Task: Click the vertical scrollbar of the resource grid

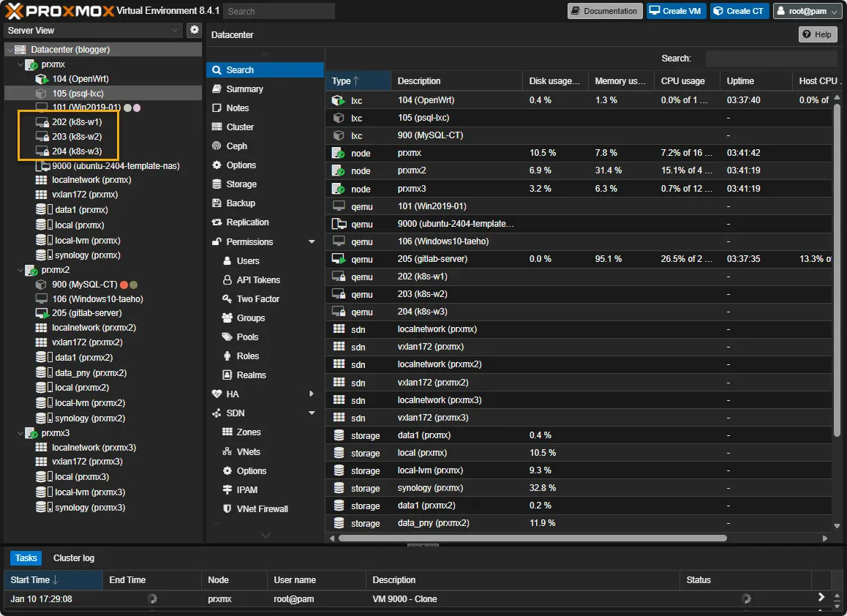Action: click(837, 270)
